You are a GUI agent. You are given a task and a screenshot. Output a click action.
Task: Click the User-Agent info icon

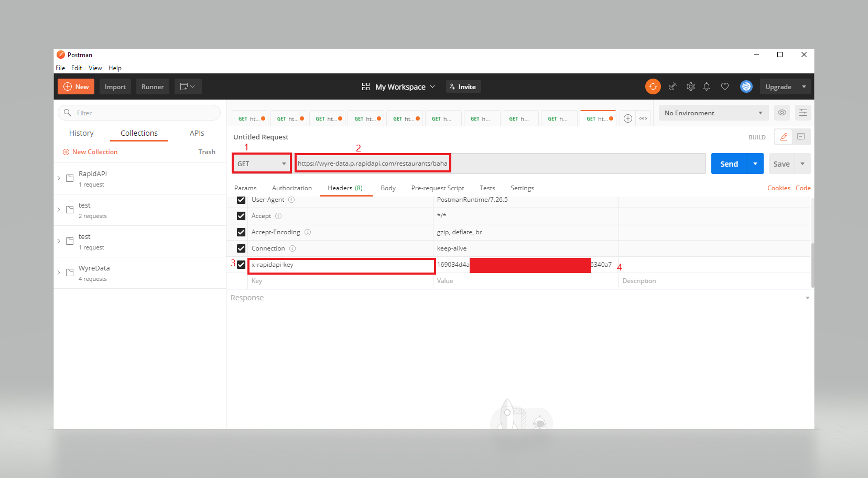click(291, 200)
